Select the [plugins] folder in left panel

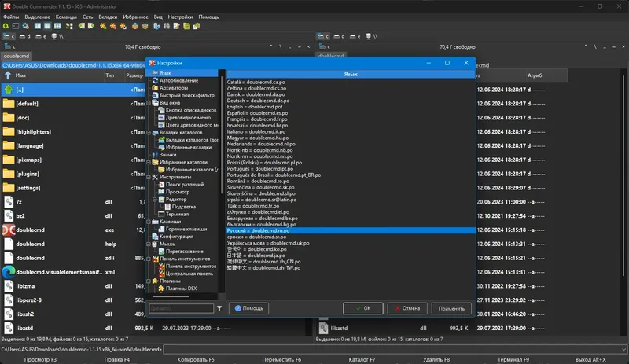[72, 174]
